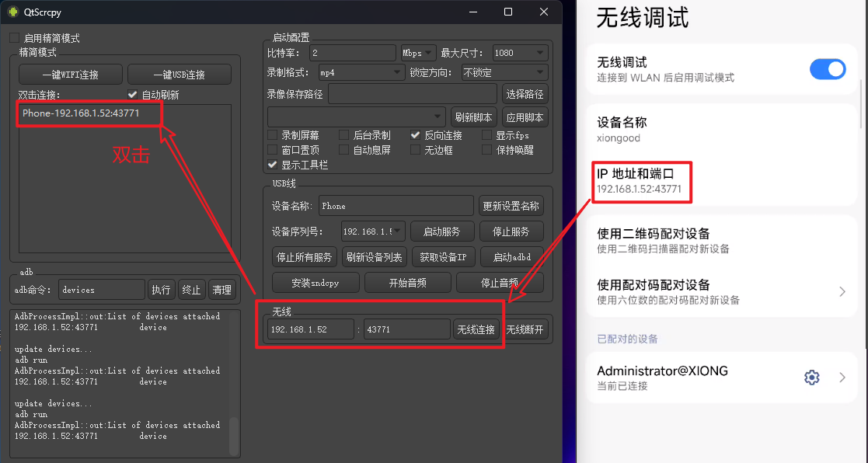This screenshot has height=463, width=868.
Task: Open chevron next to Administrator@XIONG device
Action: pyautogui.click(x=842, y=378)
